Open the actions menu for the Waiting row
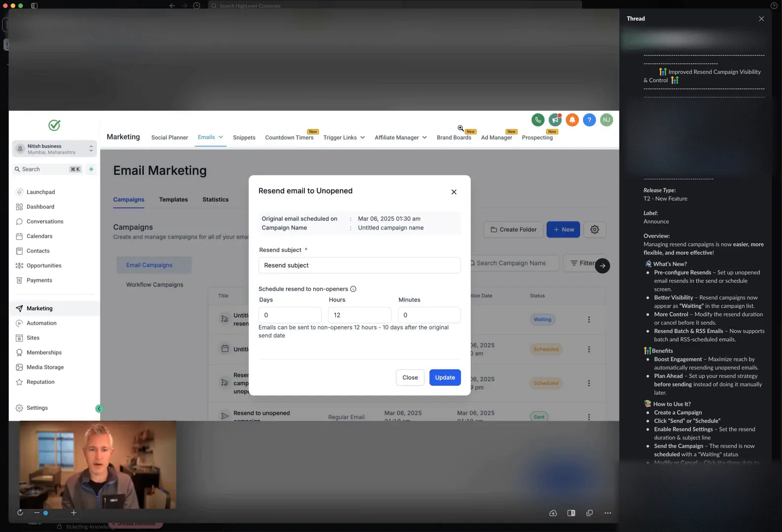This screenshot has height=532, width=782. click(589, 320)
